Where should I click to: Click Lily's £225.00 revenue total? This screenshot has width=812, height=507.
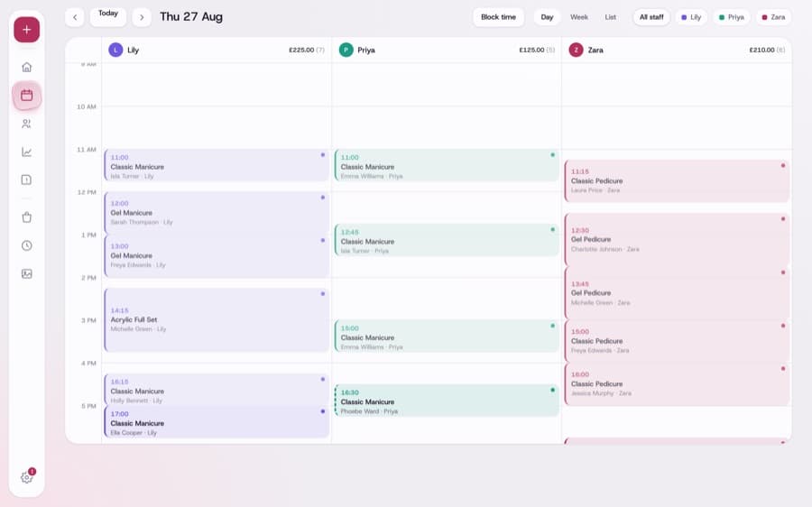301,50
